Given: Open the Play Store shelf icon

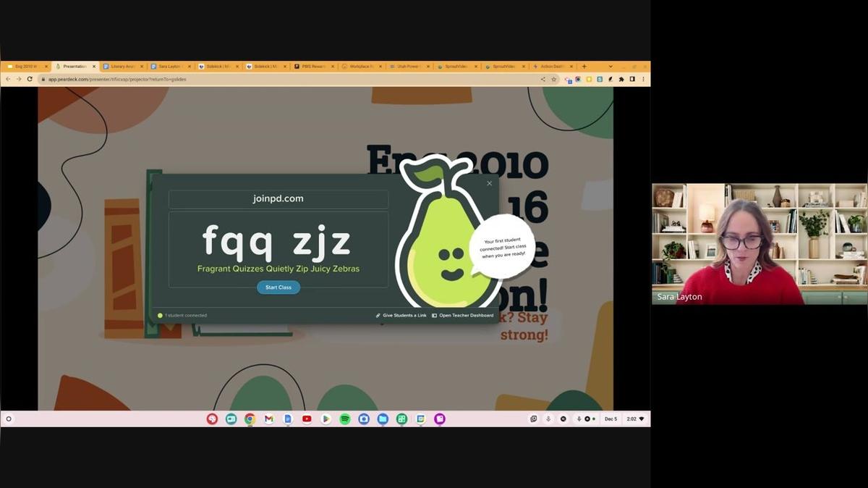Looking at the screenshot, I should click(326, 419).
